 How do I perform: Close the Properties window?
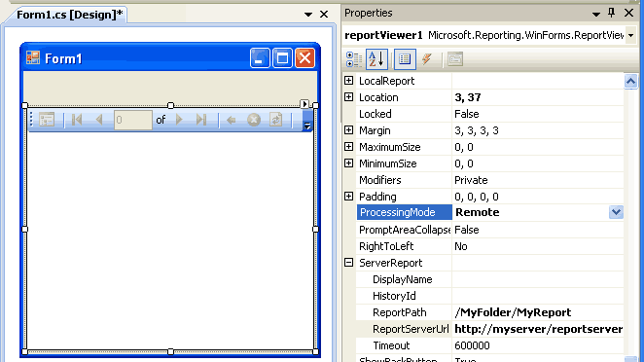pos(628,14)
